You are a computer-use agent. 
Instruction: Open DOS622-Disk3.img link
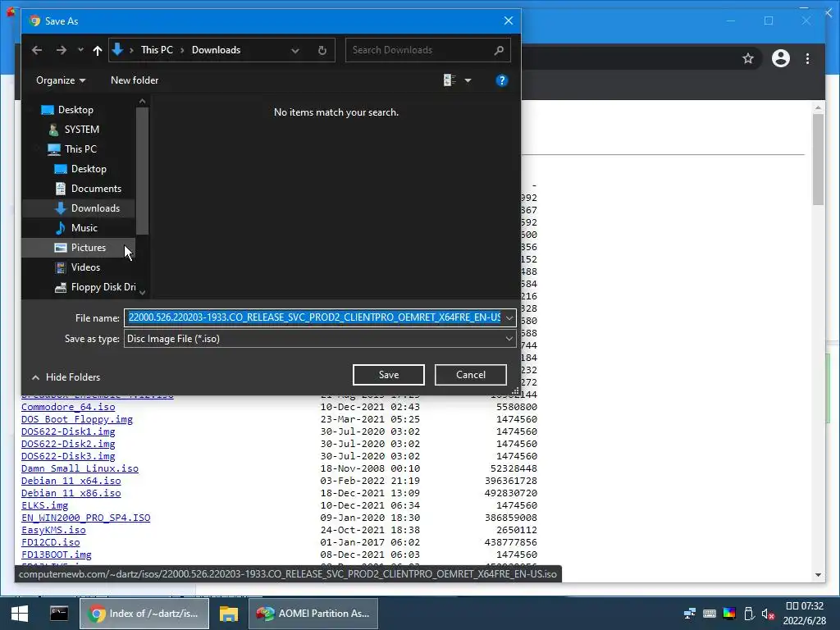pos(68,456)
